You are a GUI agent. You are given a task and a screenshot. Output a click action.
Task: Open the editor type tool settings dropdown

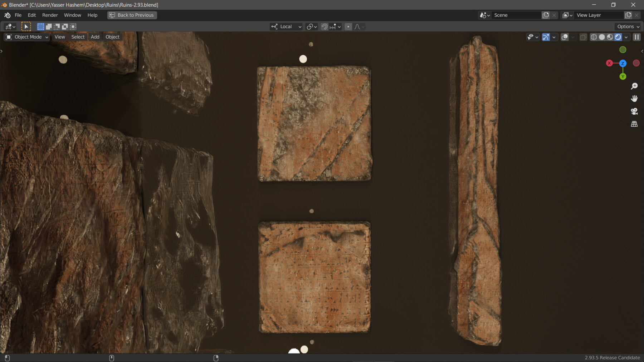click(10, 26)
